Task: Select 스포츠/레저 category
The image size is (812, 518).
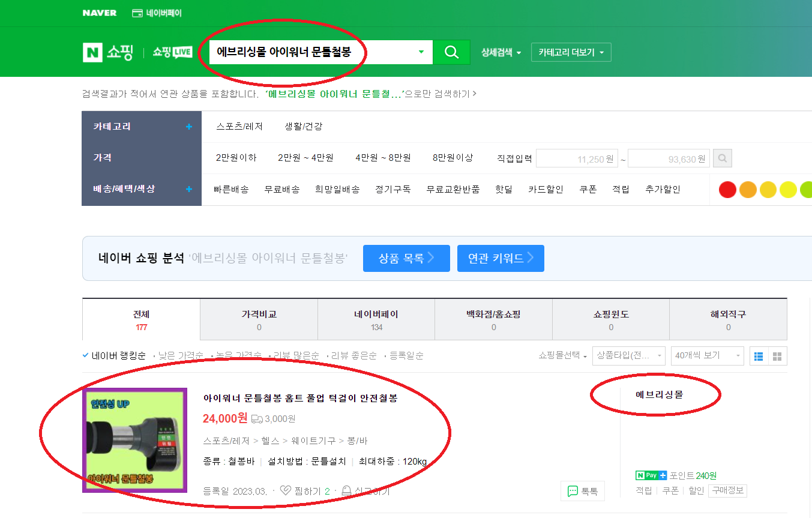Action: tap(239, 127)
